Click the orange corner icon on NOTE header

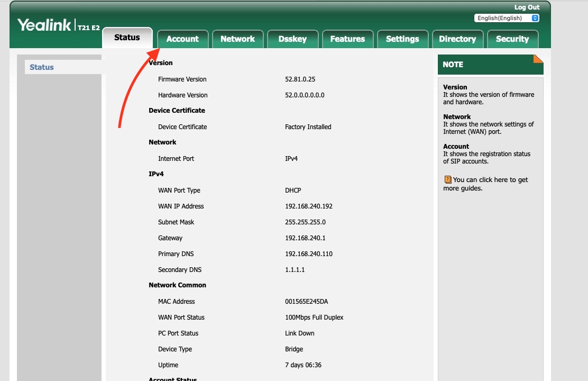pyautogui.click(x=538, y=59)
